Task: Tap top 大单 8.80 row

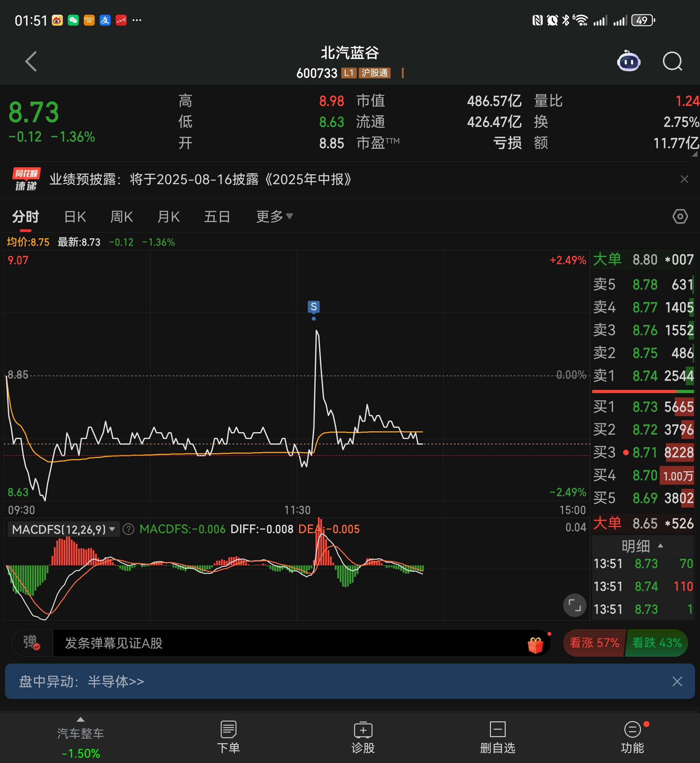Action: click(x=643, y=260)
